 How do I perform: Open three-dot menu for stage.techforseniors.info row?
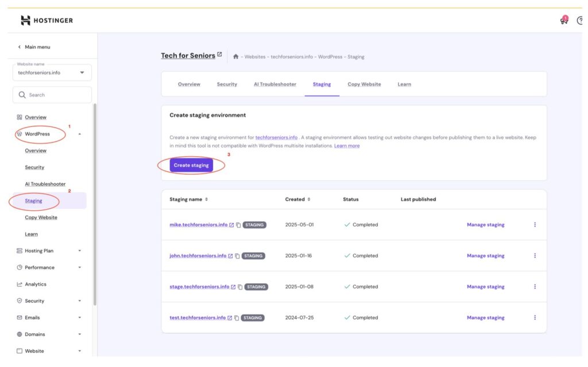tap(535, 287)
